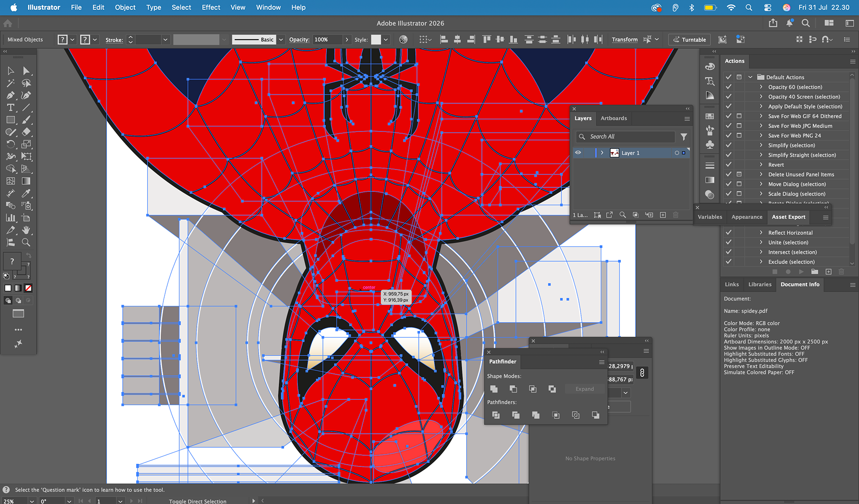Select the Direct Selection tool

click(x=26, y=71)
